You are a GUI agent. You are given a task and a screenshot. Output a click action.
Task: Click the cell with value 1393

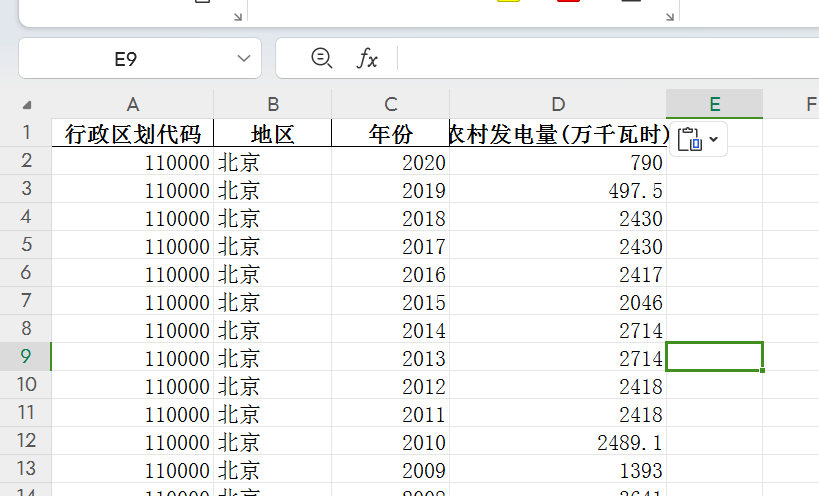(x=558, y=469)
